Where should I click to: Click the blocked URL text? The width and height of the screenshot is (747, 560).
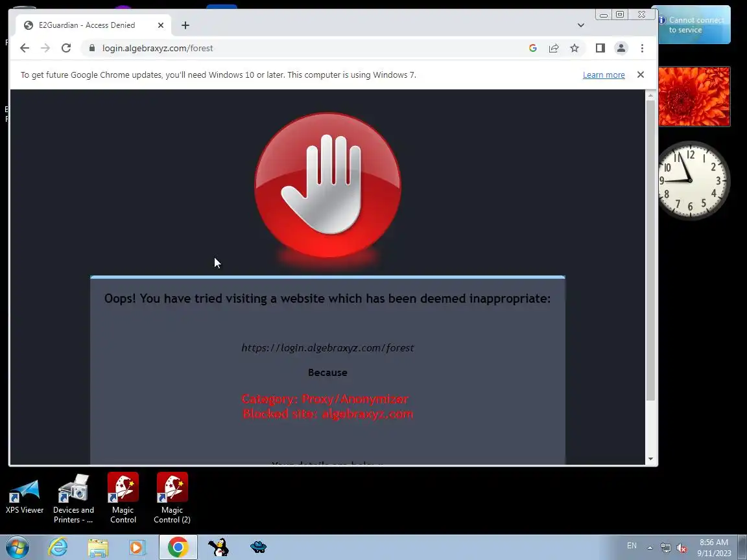(327, 347)
